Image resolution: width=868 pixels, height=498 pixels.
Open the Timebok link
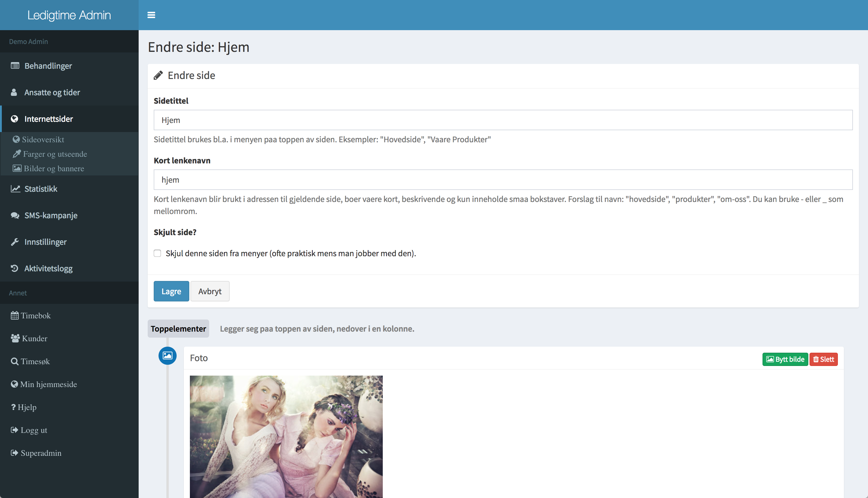point(36,315)
